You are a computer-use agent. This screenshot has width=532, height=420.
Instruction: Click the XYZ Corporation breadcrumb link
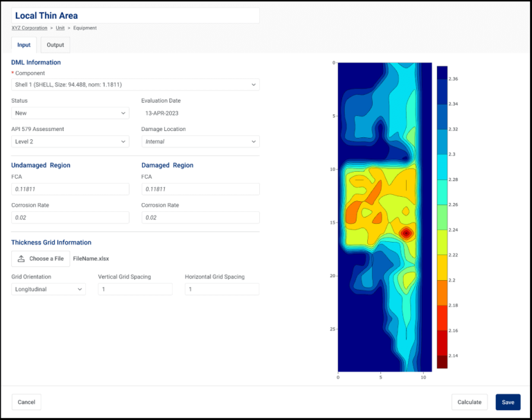tap(30, 28)
